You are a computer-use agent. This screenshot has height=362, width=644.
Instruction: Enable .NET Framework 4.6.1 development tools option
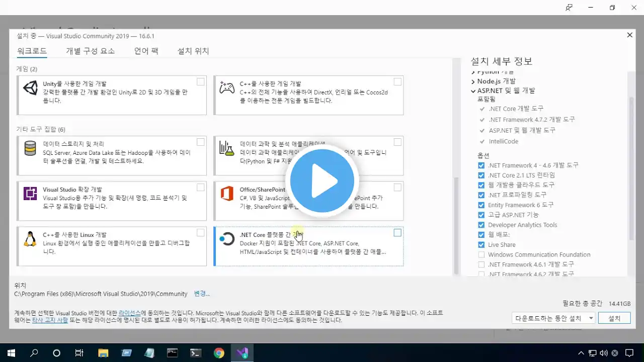481,264
